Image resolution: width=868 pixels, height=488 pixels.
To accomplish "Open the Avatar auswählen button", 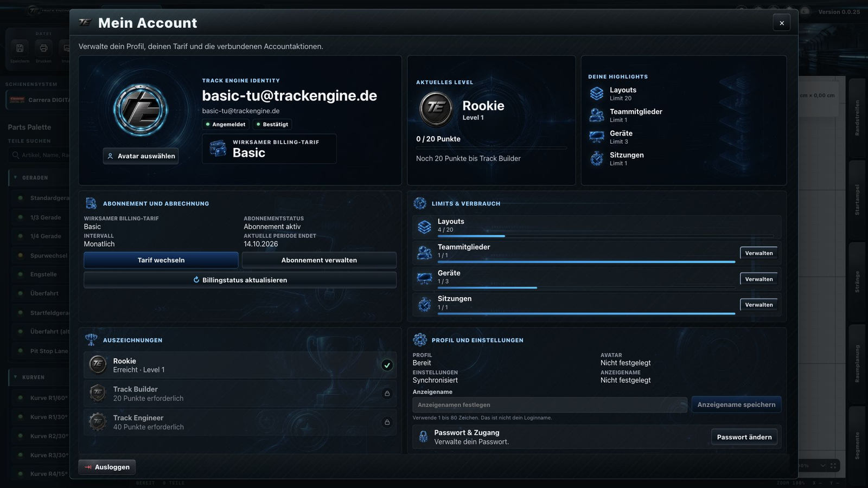I will pyautogui.click(x=141, y=156).
